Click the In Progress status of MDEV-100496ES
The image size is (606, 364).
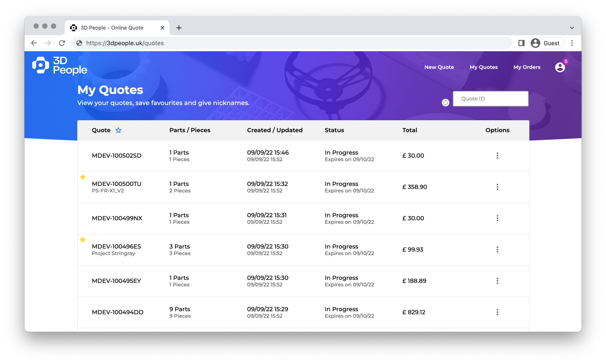pos(341,247)
